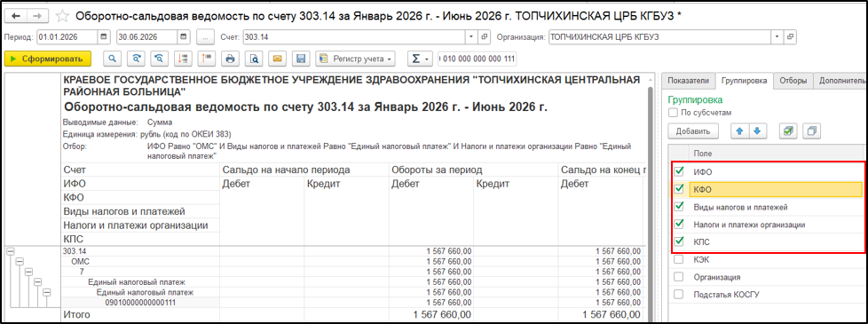
Task: Uncheck all grouping fields icon
Action: 812,131
